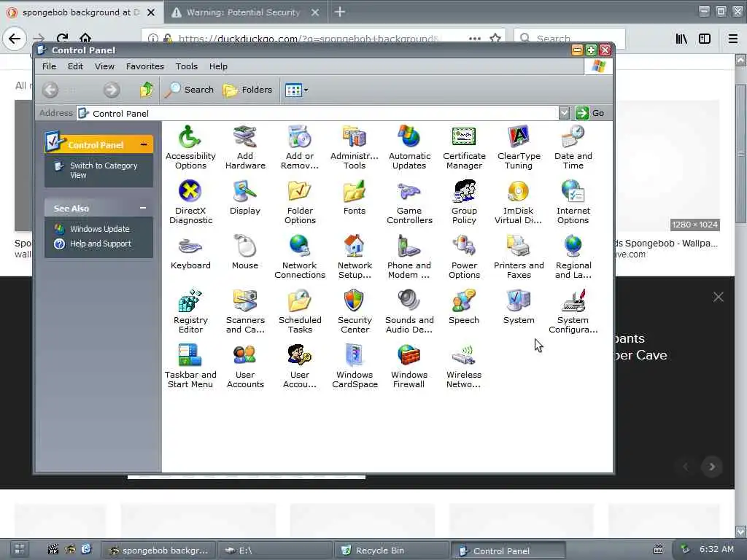
Task: Open the Windows Update link
Action: [x=99, y=228]
